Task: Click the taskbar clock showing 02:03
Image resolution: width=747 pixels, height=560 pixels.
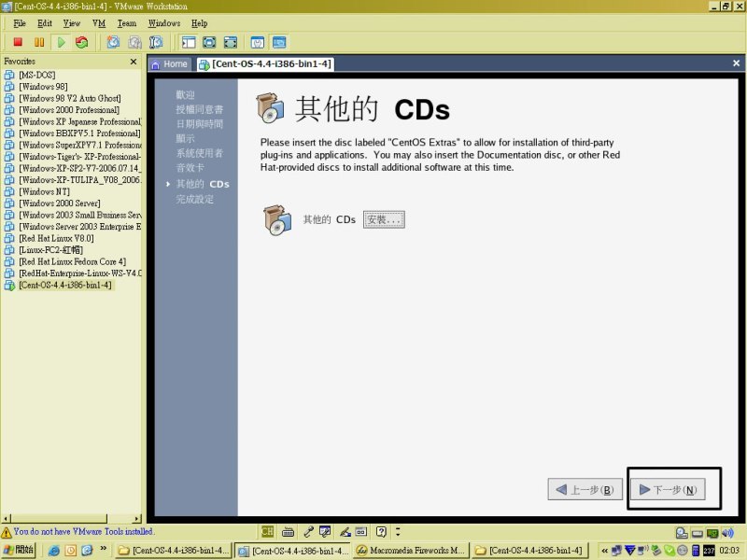Action: 729,551
